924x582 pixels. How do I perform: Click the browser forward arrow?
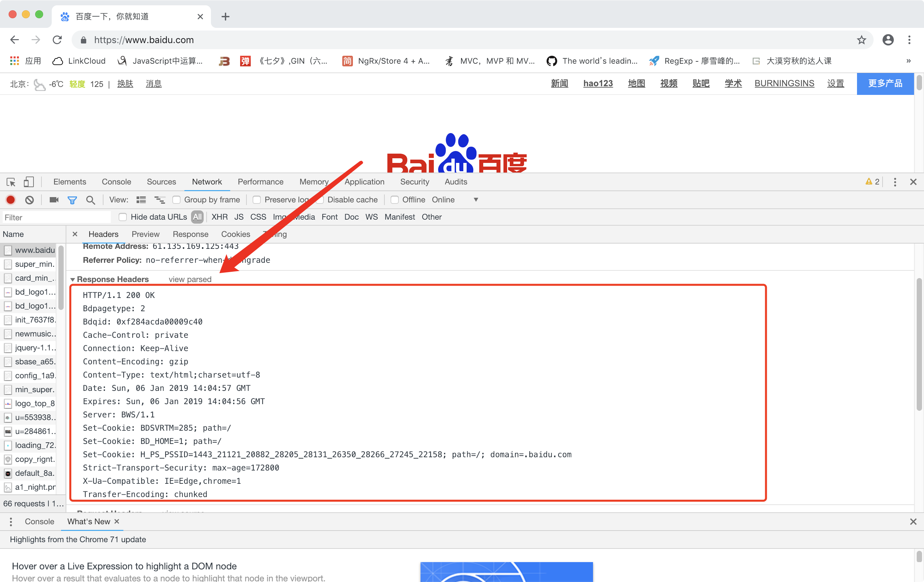(x=36, y=39)
